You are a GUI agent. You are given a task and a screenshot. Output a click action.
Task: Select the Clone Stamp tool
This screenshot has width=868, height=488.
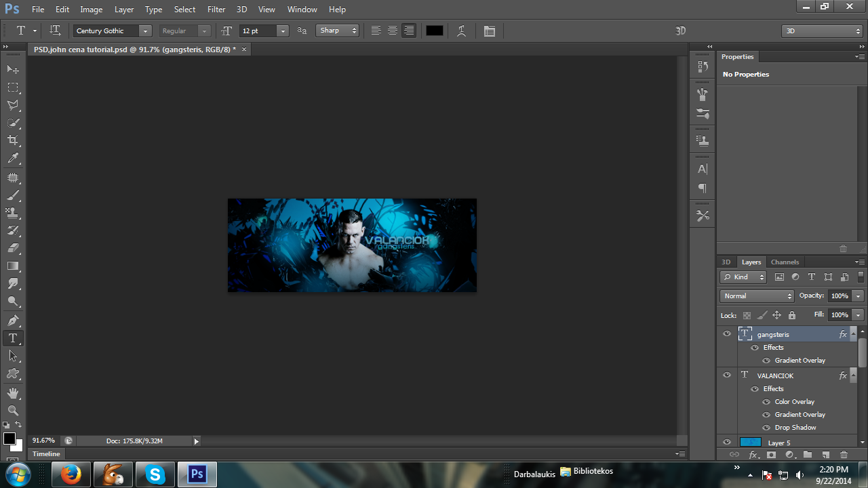pos(13,213)
